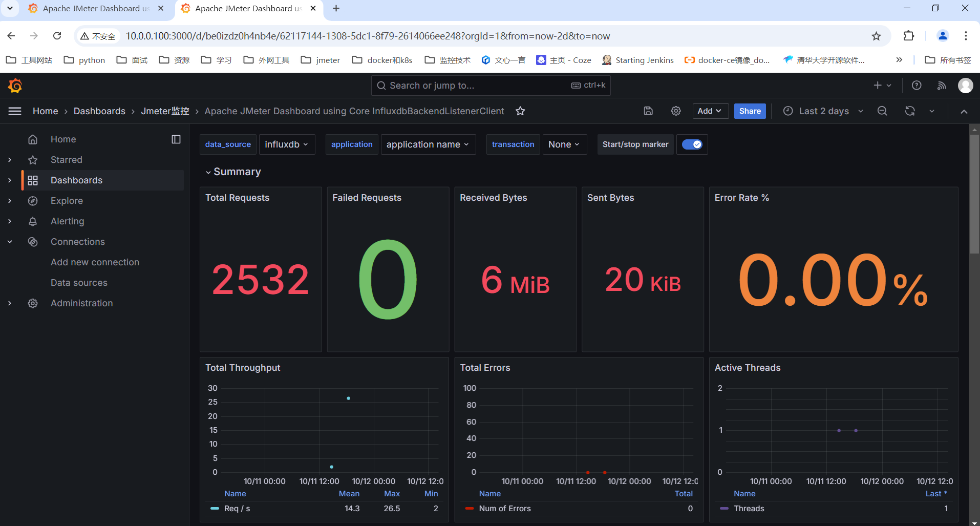This screenshot has width=980, height=526.
Task: Open Chrome three-dot menu
Action: tap(966, 36)
